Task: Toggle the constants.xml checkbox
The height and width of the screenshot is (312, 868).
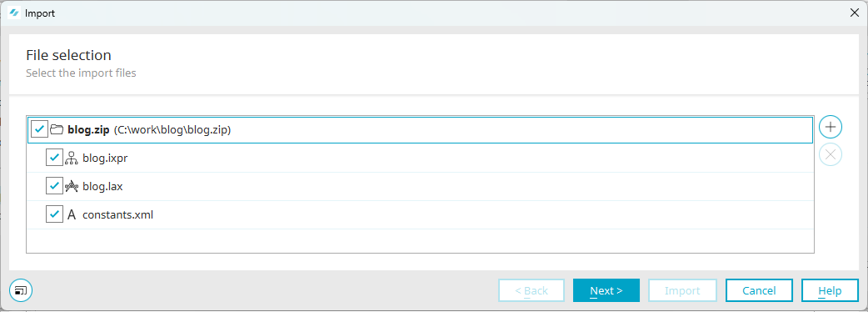Action: [x=54, y=215]
